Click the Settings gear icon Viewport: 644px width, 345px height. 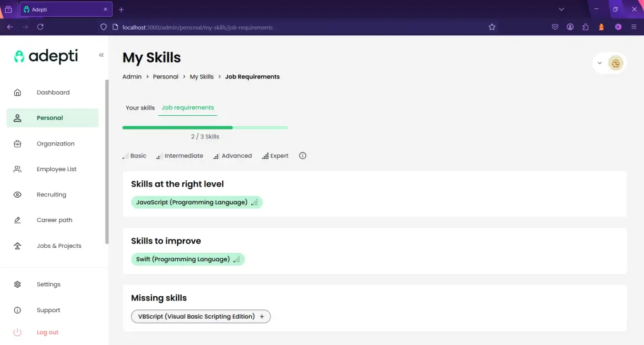[17, 284]
